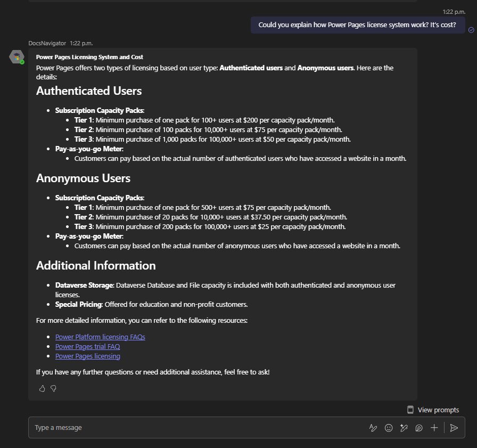
Task: Click the closing 'feel free to ask' sentence
Action: pyautogui.click(x=153, y=372)
